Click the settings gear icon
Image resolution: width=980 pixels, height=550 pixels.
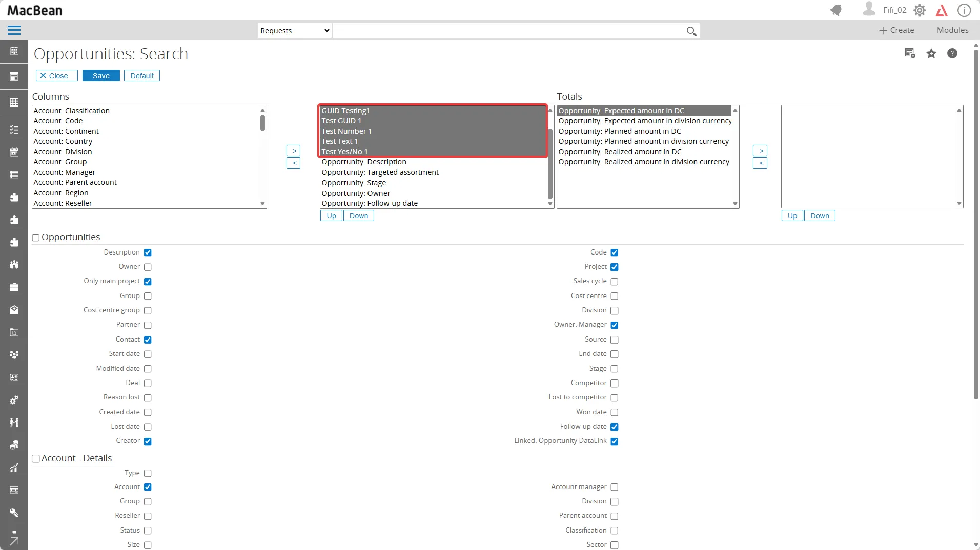920,10
